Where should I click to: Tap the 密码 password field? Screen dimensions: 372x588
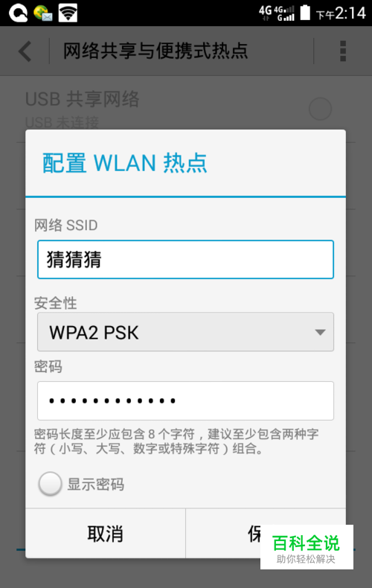185,400
